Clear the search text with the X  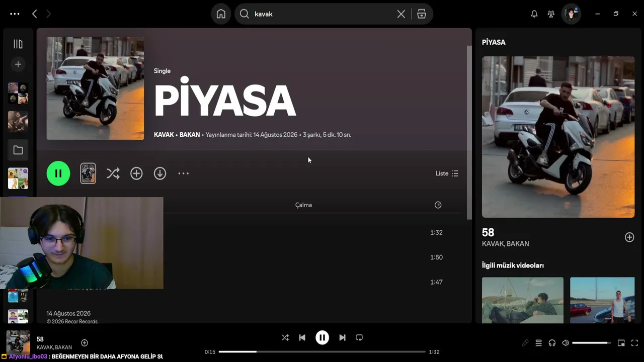(401, 14)
